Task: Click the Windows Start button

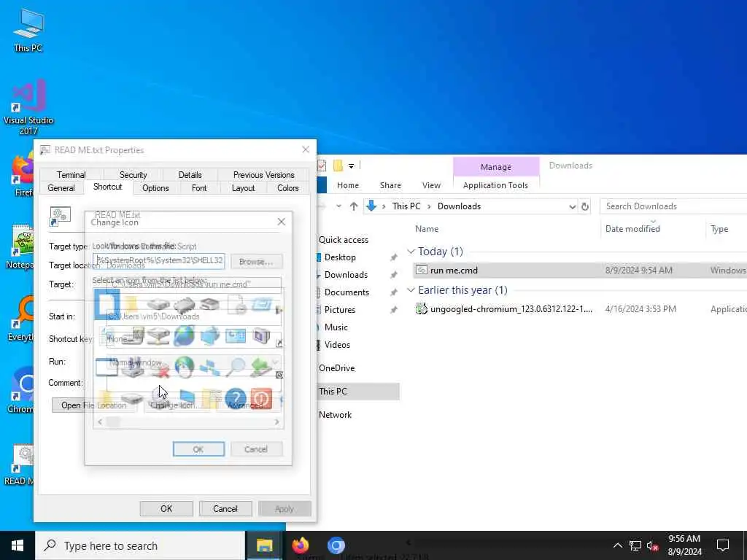Action: 18,545
